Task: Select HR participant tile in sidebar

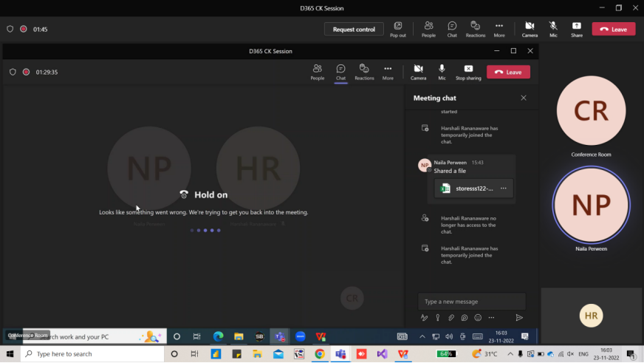Action: pyautogui.click(x=591, y=315)
